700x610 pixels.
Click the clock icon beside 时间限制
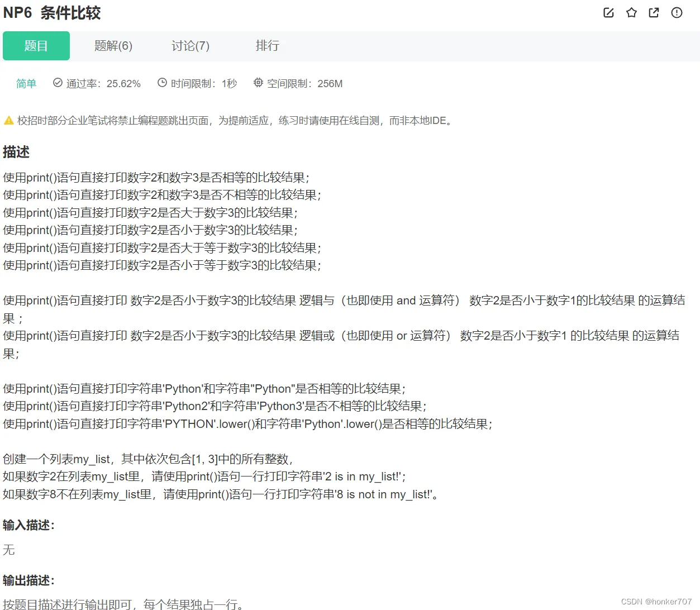coord(161,83)
